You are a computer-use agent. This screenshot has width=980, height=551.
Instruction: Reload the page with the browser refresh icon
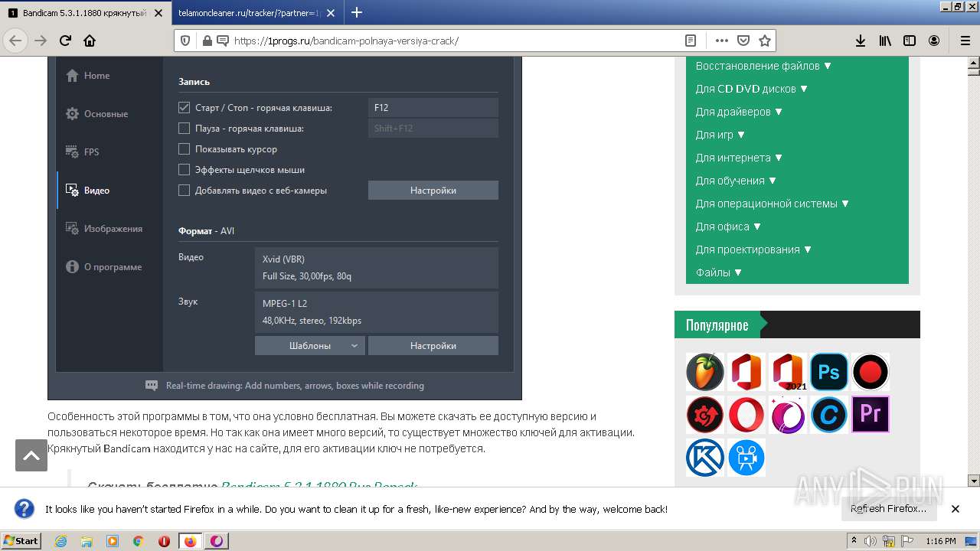point(65,41)
